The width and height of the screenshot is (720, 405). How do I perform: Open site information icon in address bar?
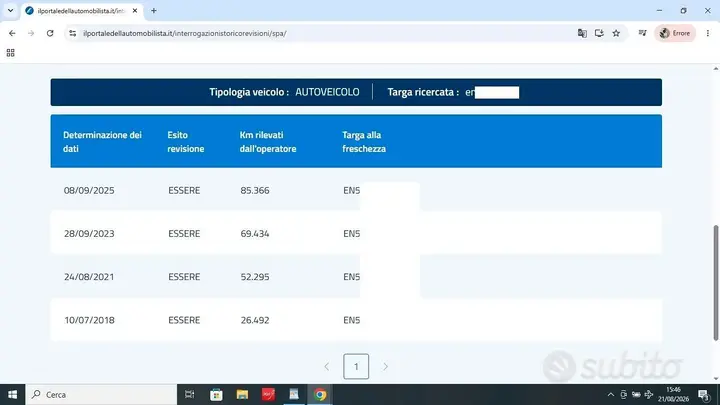tap(73, 33)
